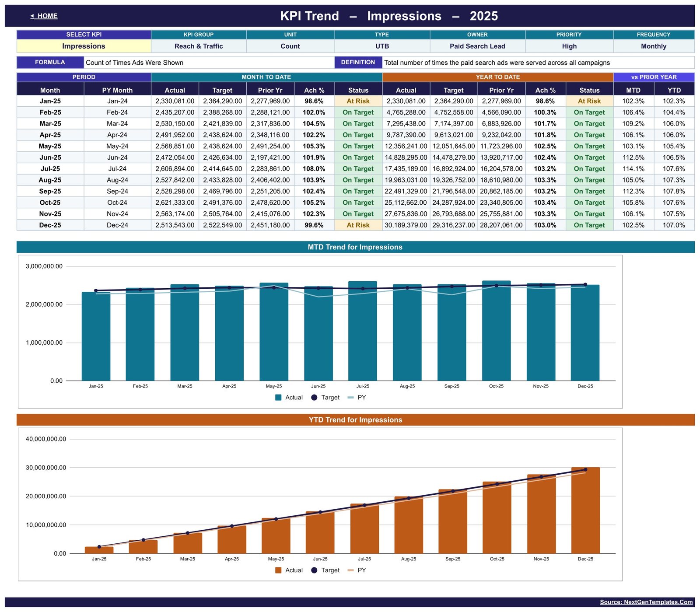Select MTD target value 2,522,549.00
Image resolution: width=700 pixels, height=612 pixels.
coord(222,225)
